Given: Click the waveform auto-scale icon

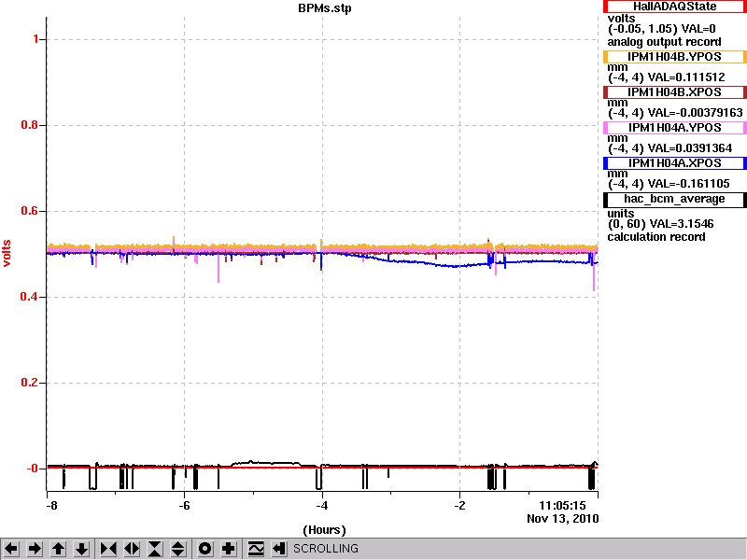Looking at the screenshot, I should (x=256, y=549).
